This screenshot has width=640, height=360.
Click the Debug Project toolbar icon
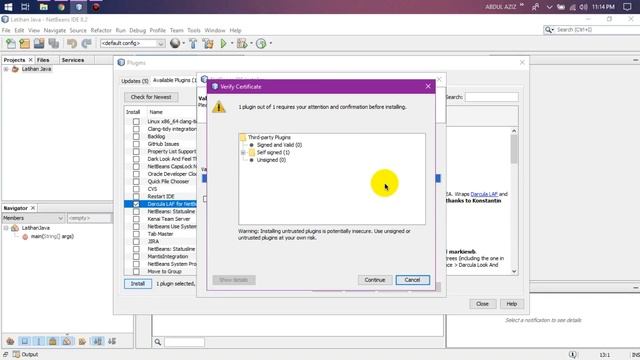click(242, 43)
